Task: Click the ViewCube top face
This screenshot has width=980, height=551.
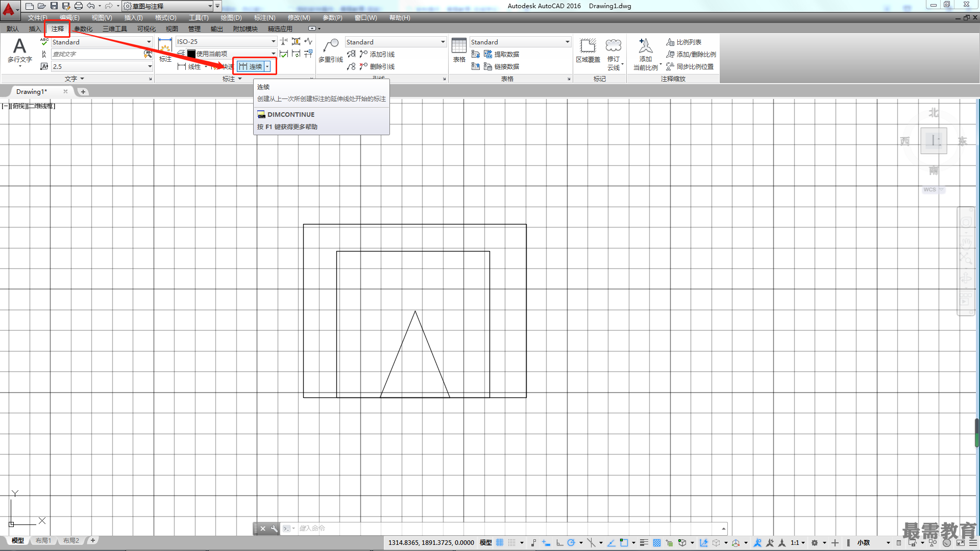Action: click(x=934, y=141)
